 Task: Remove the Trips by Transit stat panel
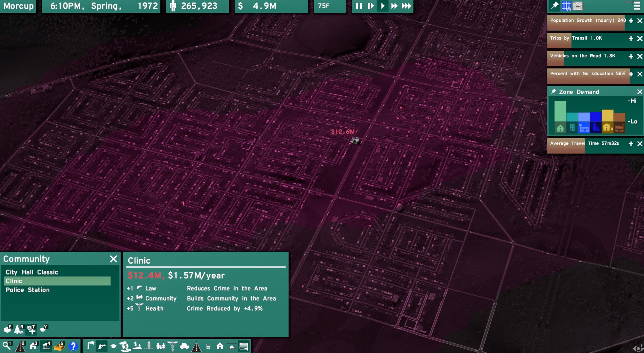pyautogui.click(x=640, y=39)
